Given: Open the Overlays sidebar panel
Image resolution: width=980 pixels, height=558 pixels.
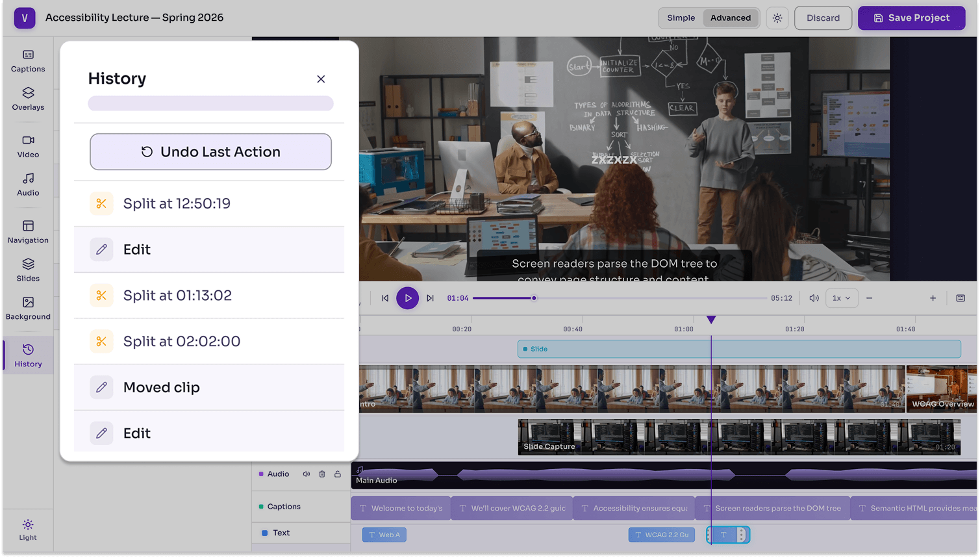Looking at the screenshot, I should point(28,99).
